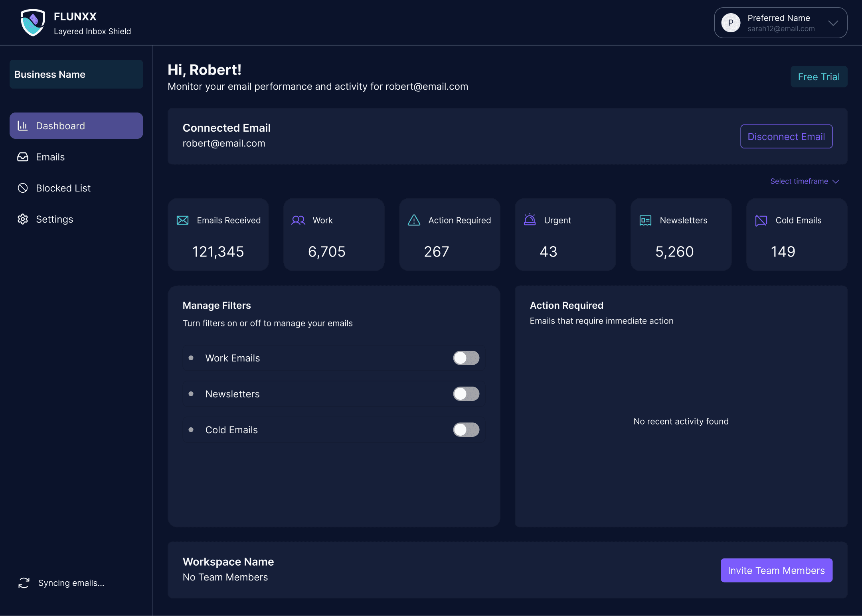Click the Cold Emails crossed-flag icon

pyautogui.click(x=761, y=220)
